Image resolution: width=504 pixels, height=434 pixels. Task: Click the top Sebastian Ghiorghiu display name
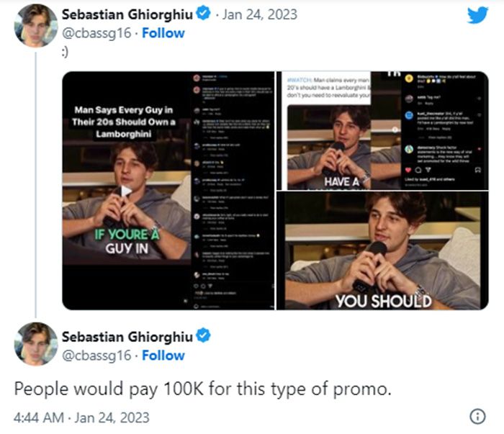click(127, 14)
